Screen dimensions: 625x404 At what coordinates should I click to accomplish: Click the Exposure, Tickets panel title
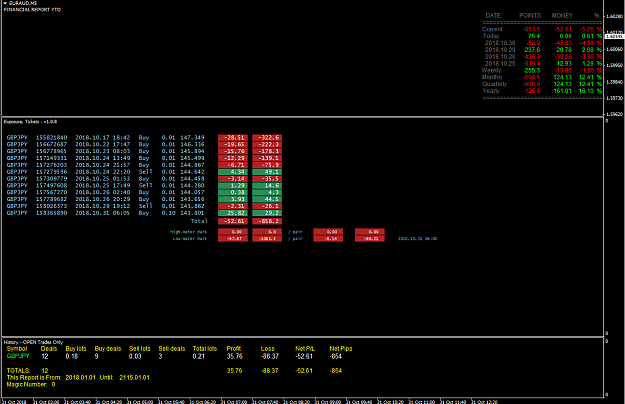click(30, 122)
